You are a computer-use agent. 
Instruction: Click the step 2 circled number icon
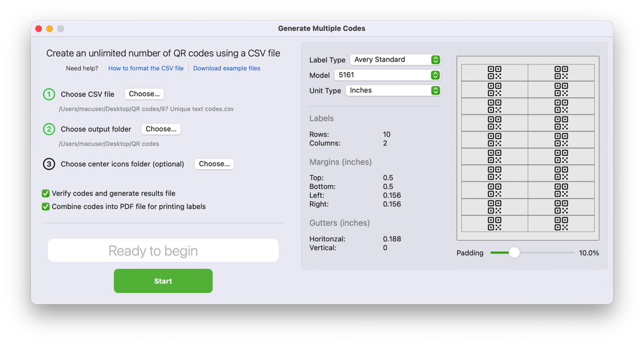[x=49, y=130]
